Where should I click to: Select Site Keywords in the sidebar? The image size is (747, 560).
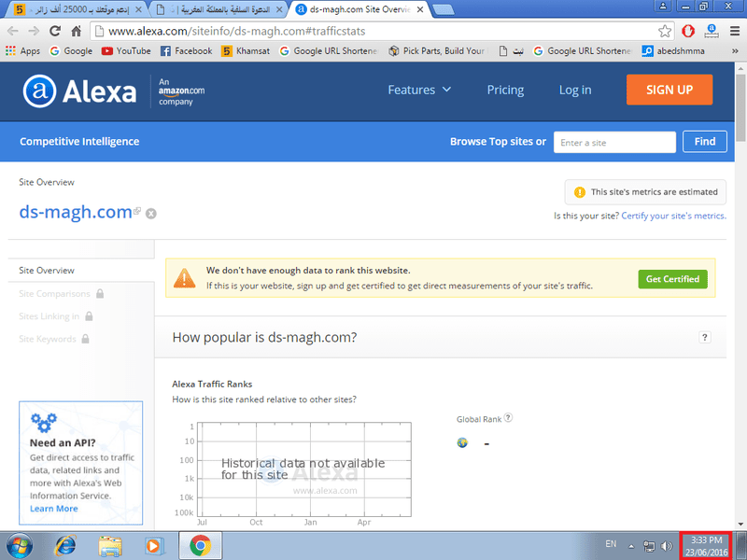point(48,339)
